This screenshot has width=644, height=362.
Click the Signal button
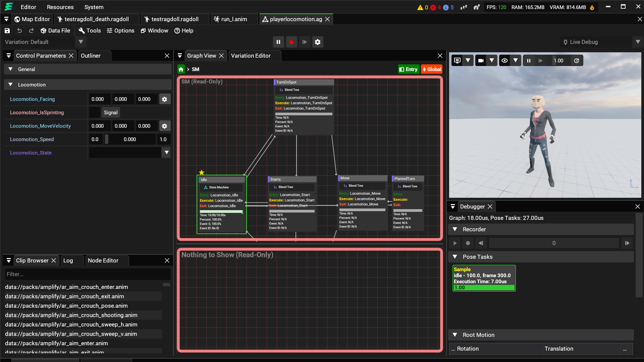coord(111,112)
